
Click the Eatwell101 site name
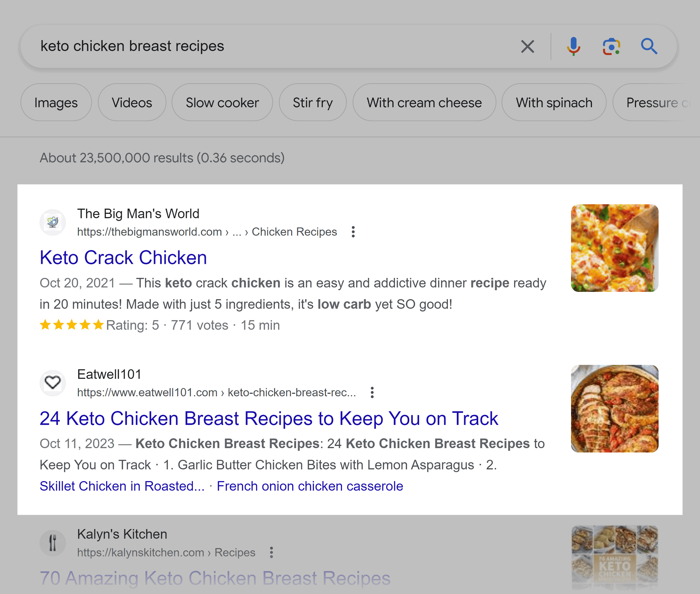pos(109,374)
